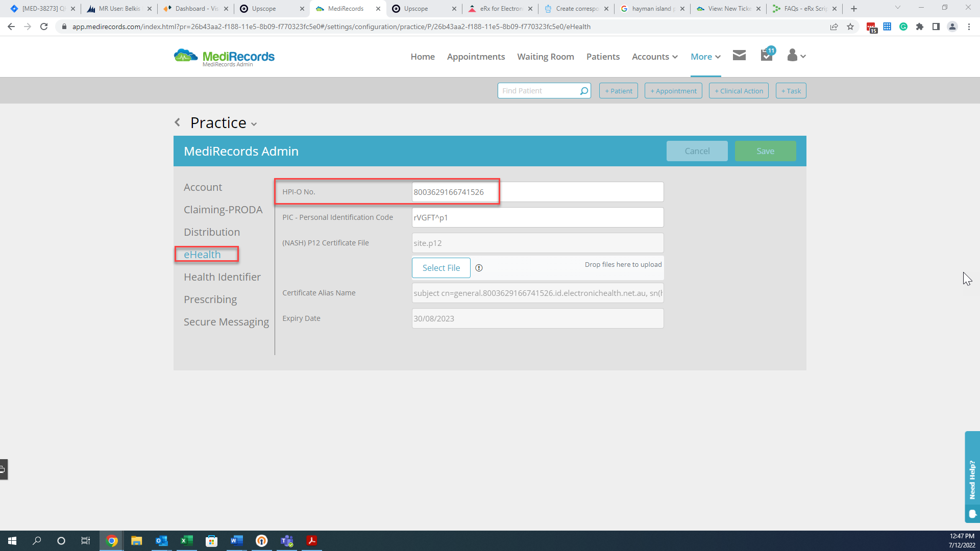Click the PIC field
Screen dimensions: 980x551
click(537, 217)
